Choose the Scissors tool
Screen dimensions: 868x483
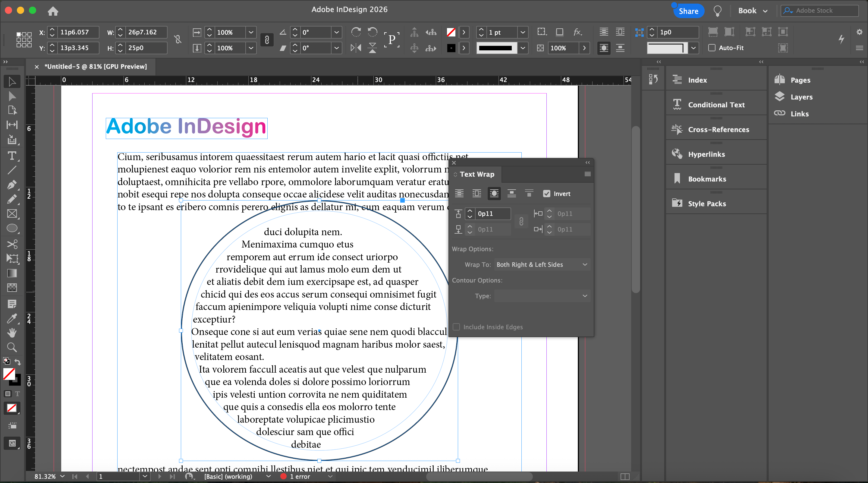[12, 244]
